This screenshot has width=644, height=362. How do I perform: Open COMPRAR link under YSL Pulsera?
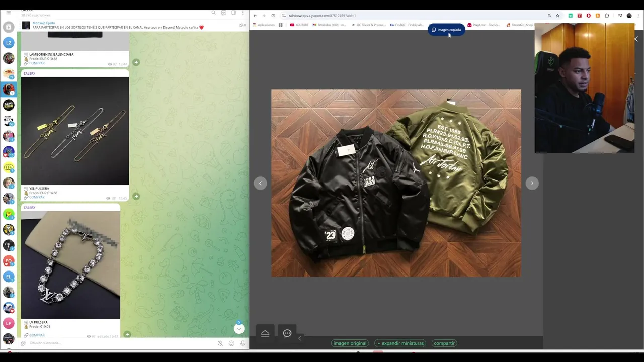(x=37, y=197)
